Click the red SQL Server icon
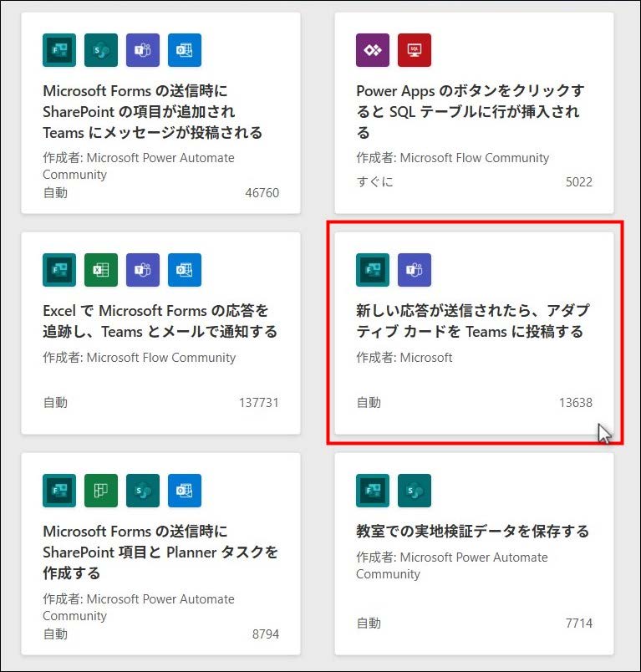641x672 pixels. [415, 50]
